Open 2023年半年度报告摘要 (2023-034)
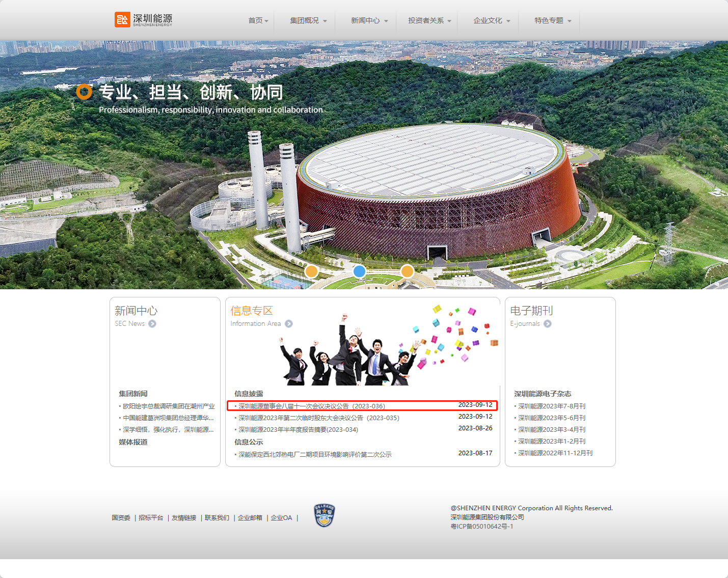This screenshot has height=578, width=728. pyautogui.click(x=298, y=430)
